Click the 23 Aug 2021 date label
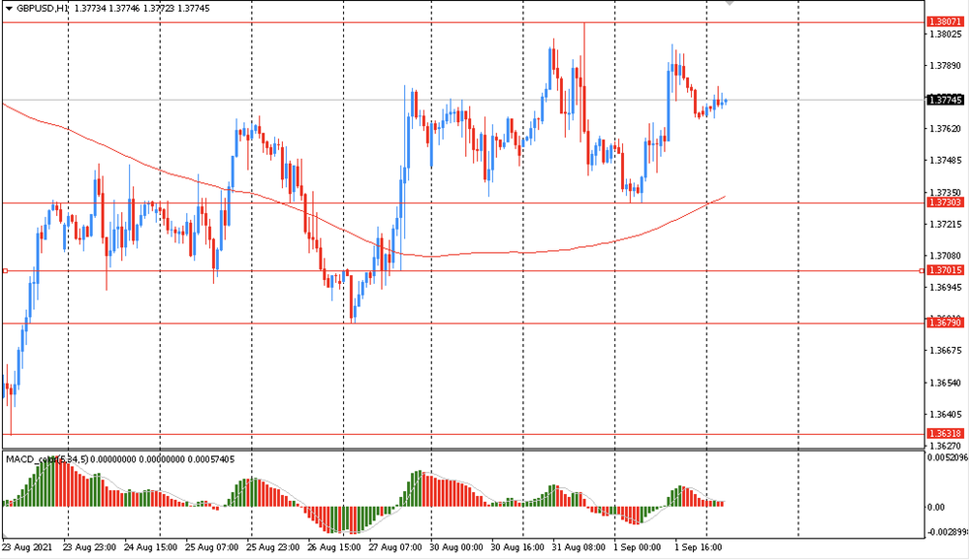The height and width of the screenshot is (560, 969). click(x=27, y=547)
